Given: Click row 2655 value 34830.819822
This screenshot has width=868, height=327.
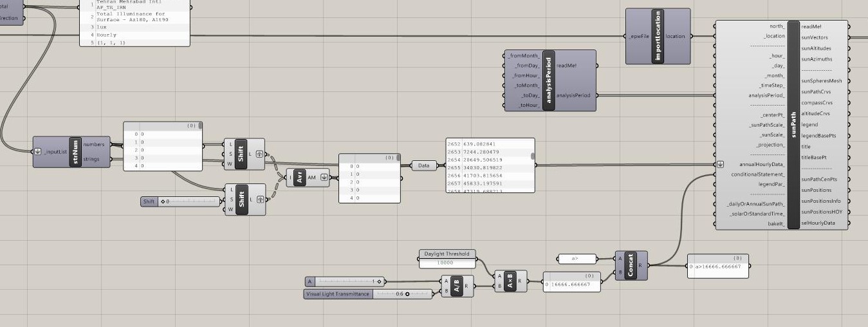Looking at the screenshot, I should click(490, 167).
